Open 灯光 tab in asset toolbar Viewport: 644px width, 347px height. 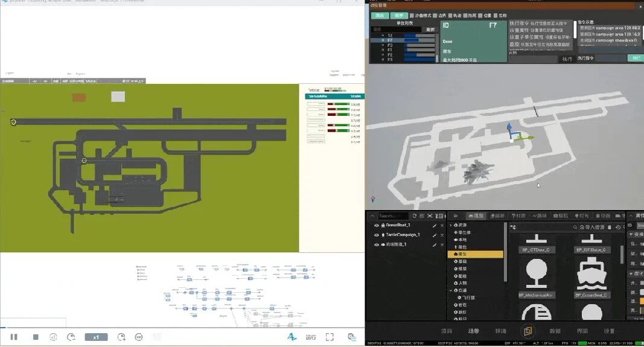click(582, 215)
